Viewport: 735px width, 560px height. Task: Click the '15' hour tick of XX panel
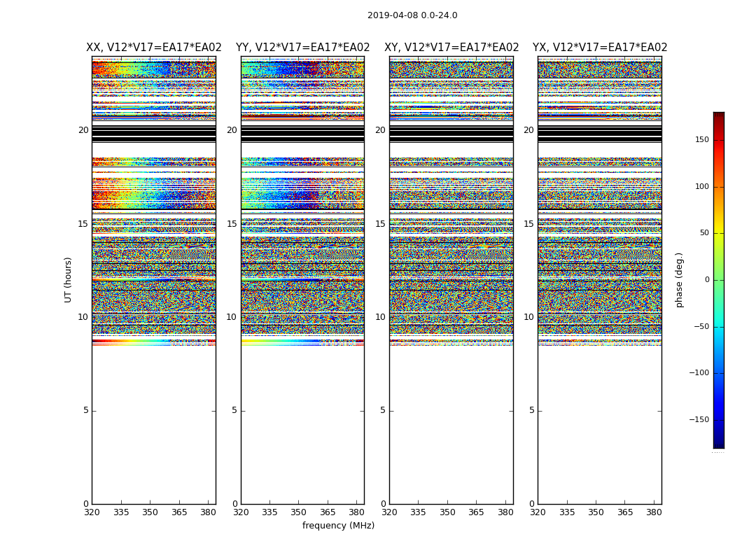tap(83, 224)
